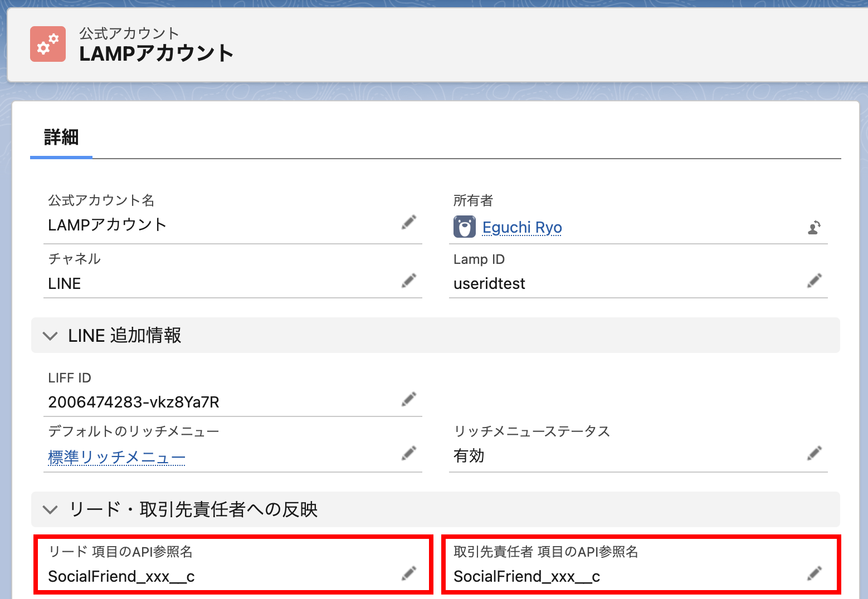This screenshot has height=599, width=868.
Task: Click the change owner icon beside Eguchi Ryo
Action: point(814,227)
